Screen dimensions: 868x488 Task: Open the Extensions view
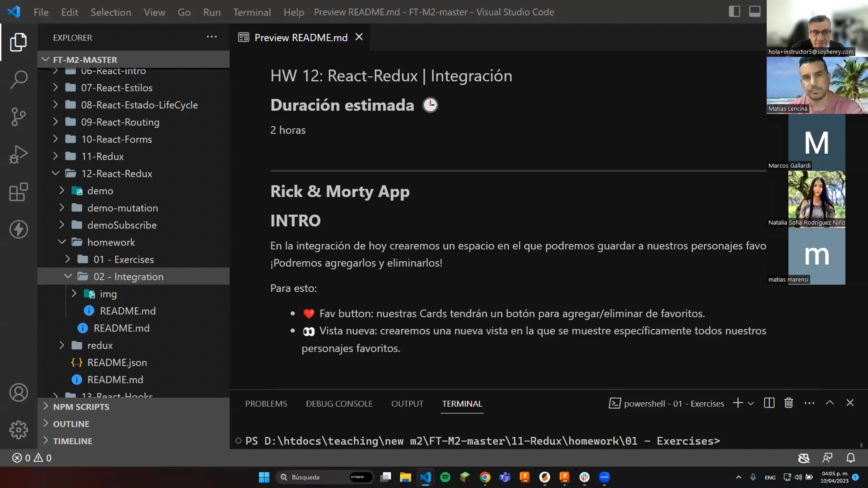click(18, 192)
